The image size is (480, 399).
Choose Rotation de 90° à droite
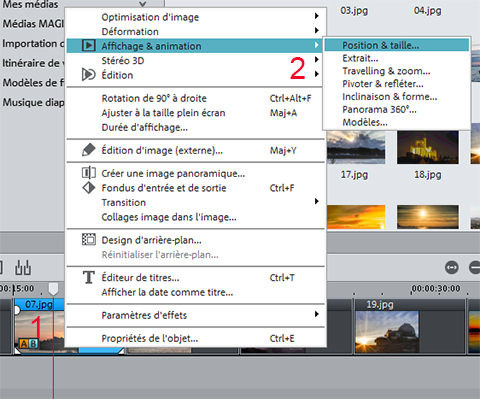pos(196,98)
